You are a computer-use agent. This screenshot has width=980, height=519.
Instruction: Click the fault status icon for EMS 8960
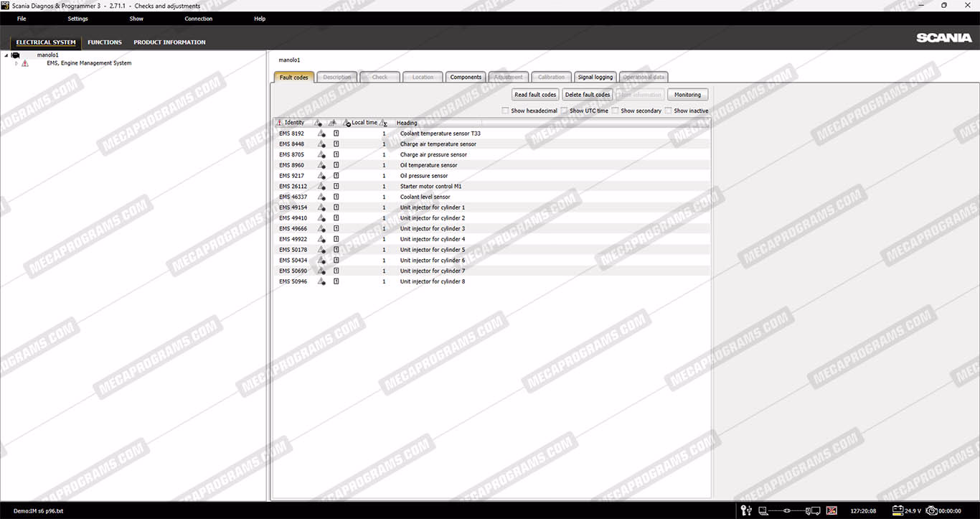(321, 165)
